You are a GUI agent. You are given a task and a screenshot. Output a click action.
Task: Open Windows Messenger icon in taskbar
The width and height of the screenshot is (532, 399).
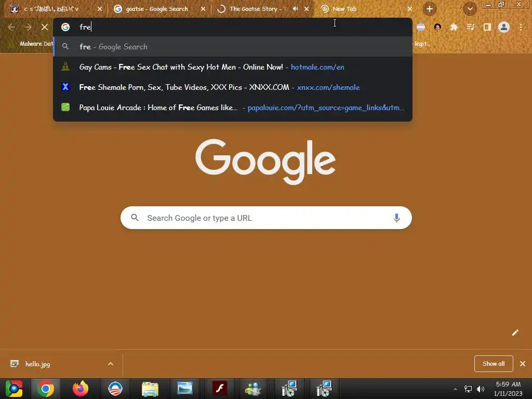[253, 389]
